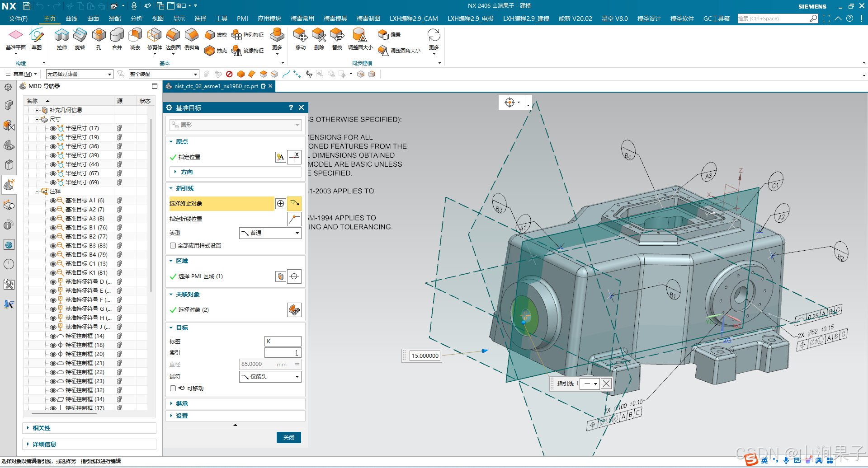Click the 选择对象 (2) associated objects button

coord(294,310)
